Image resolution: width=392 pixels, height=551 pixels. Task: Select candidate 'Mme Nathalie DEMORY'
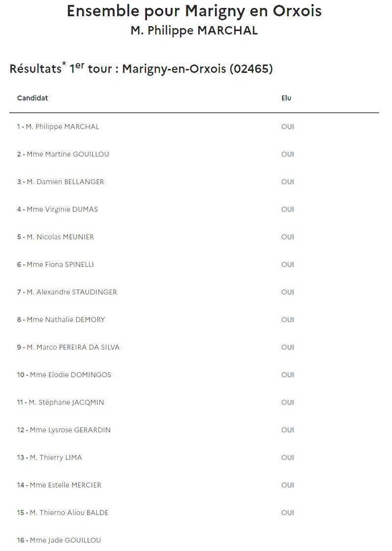pos(61,320)
